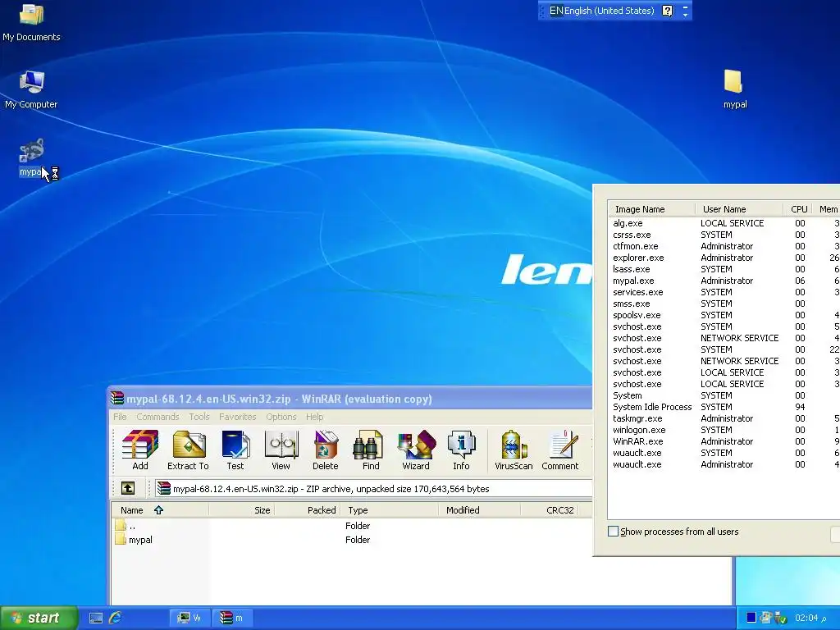
Task: Select spoolsv.exe process row
Action: (x=724, y=315)
